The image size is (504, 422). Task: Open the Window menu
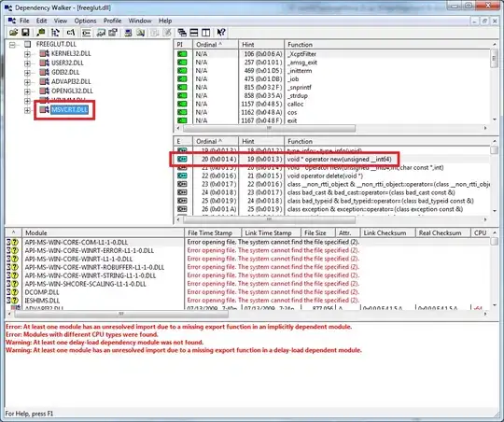pos(140,21)
